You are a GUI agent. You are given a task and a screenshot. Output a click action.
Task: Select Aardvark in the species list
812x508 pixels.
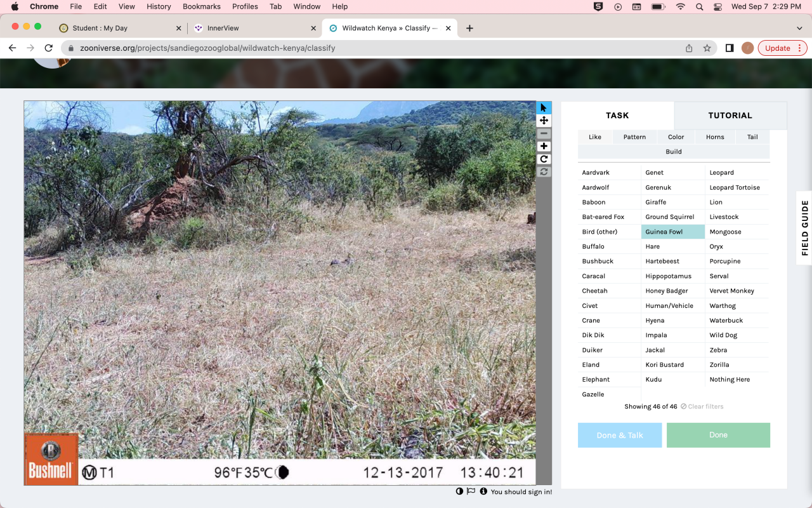point(609,173)
